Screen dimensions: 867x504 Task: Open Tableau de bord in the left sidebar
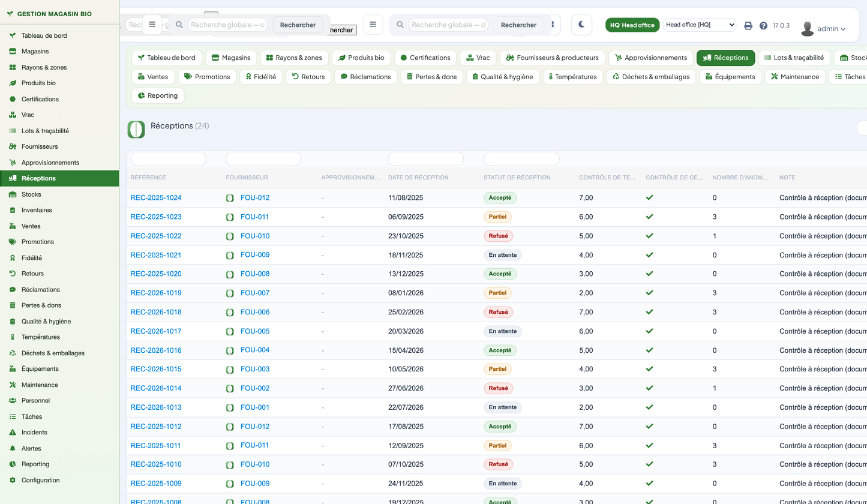click(x=59, y=35)
